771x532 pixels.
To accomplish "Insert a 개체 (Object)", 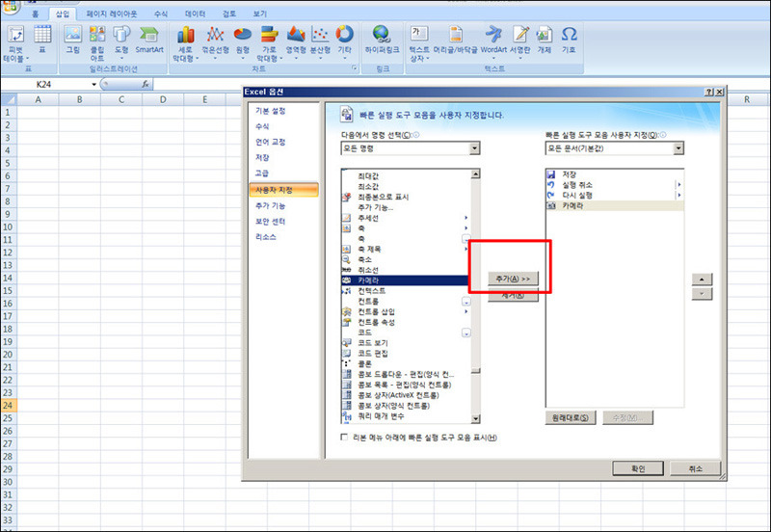I will click(545, 40).
